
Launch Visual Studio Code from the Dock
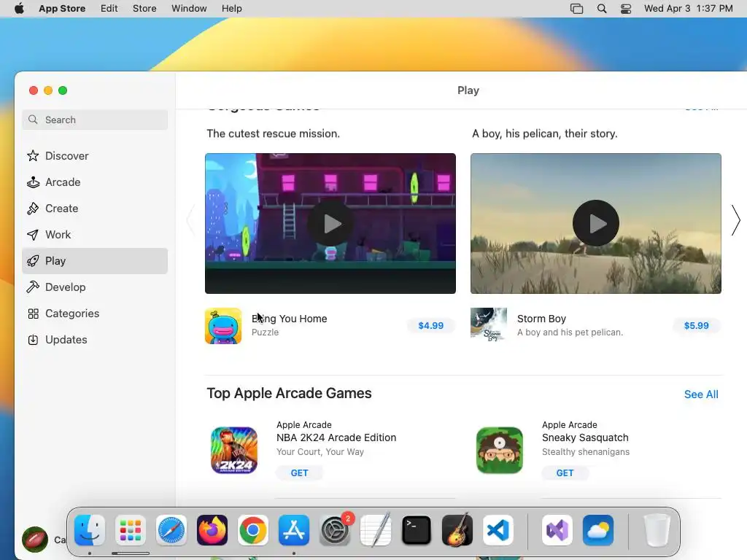(x=498, y=530)
